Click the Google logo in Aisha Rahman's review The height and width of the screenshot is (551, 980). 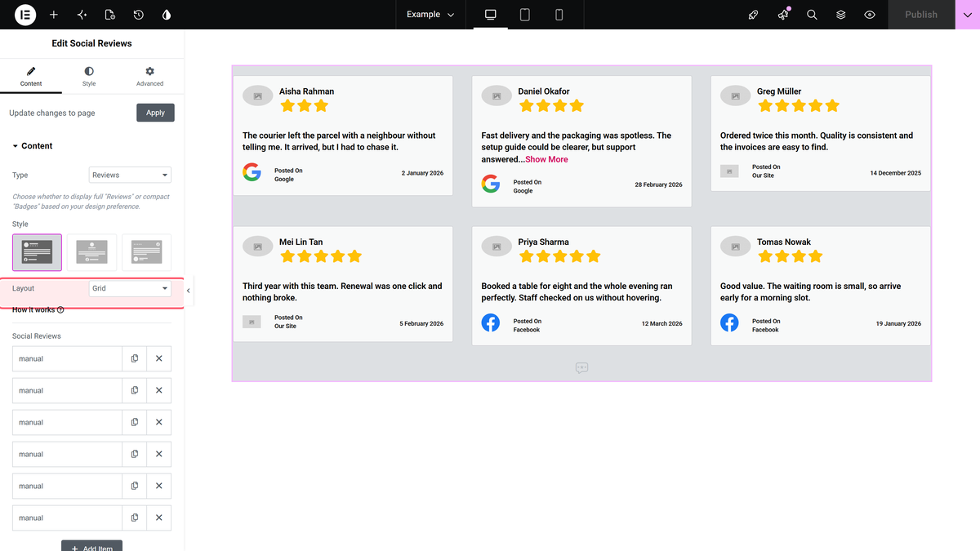point(252,172)
